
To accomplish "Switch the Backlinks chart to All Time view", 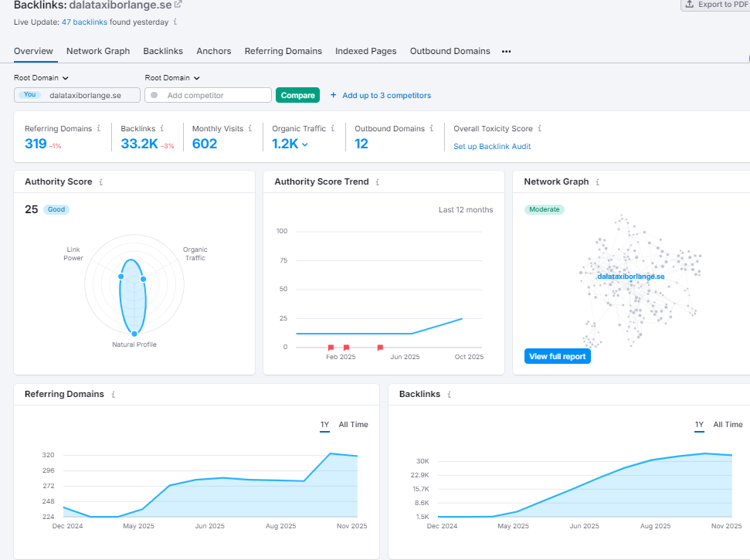I will (728, 424).
